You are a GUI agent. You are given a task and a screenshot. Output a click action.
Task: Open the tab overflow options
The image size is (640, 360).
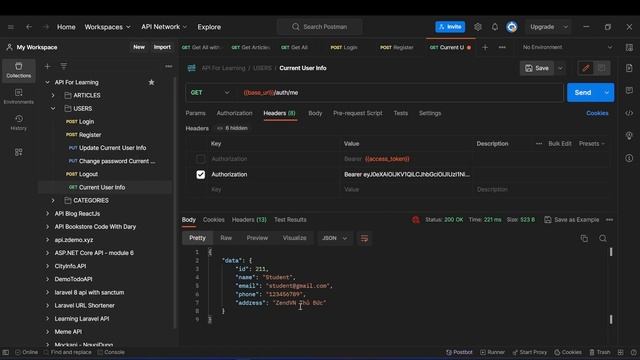[x=502, y=47]
